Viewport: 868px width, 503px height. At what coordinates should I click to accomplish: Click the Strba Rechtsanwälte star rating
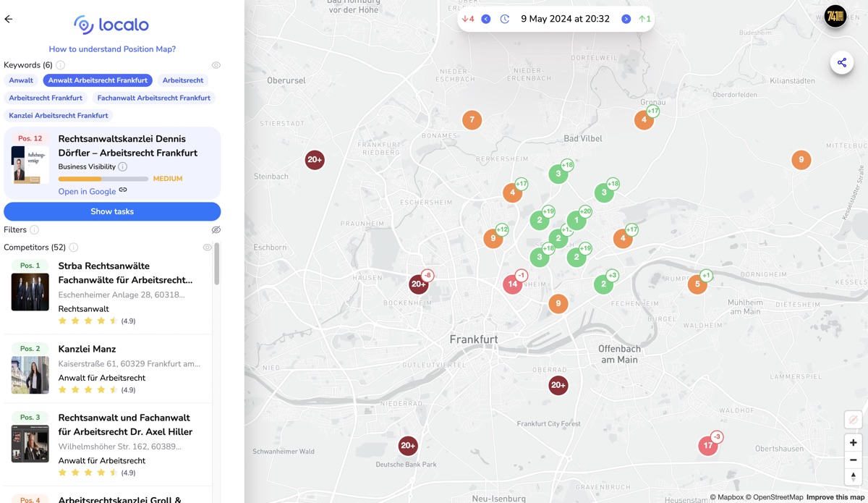pos(88,321)
